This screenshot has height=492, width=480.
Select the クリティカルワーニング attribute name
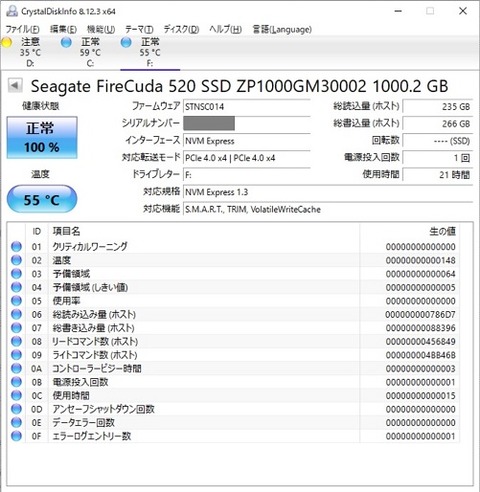click(90, 247)
